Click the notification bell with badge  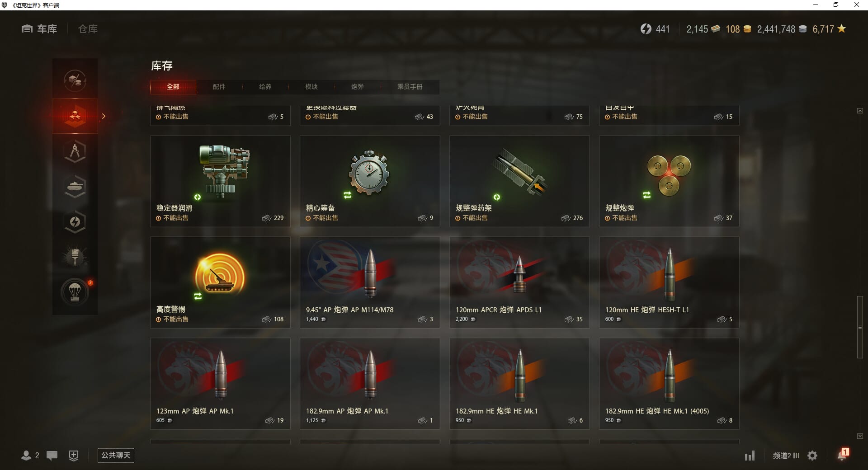(842, 455)
